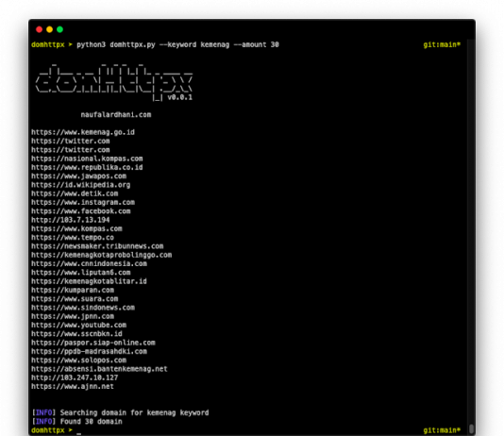Image resolution: width=504 pixels, height=436 pixels.
Task: Select the https://kumparan.com line
Action: tap(73, 290)
